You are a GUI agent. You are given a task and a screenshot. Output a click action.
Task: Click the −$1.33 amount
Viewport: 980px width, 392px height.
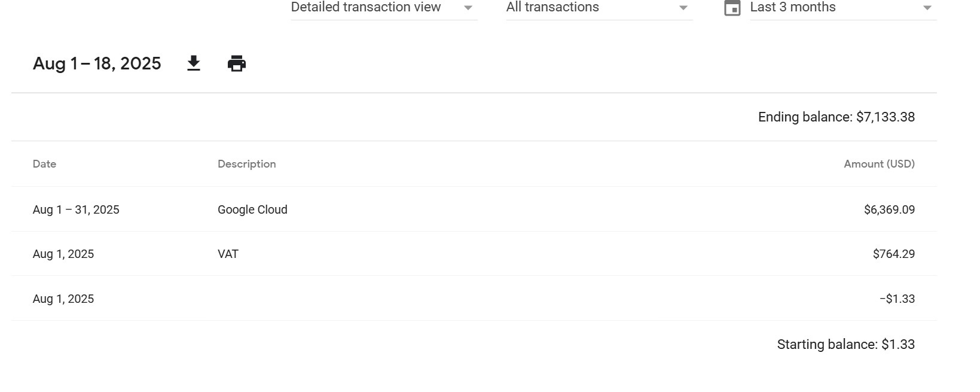(897, 299)
